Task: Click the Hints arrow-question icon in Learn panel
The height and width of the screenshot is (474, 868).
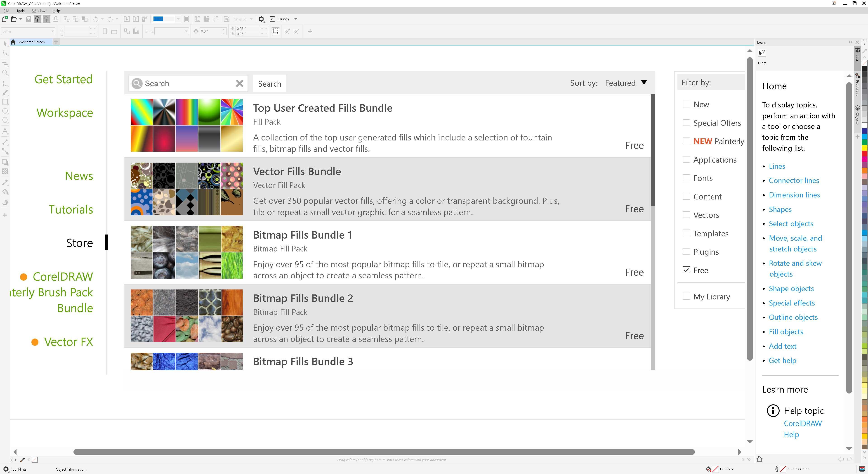Action: click(x=762, y=53)
